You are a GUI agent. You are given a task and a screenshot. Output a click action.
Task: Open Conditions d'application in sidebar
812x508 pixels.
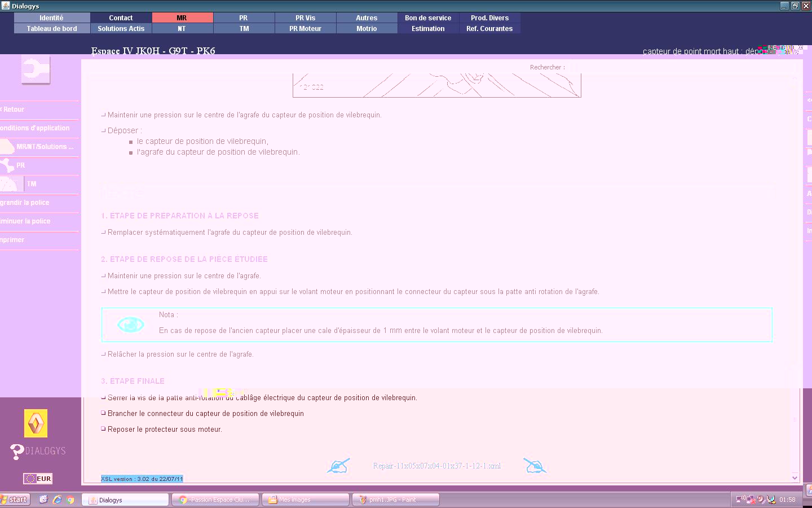(35, 128)
